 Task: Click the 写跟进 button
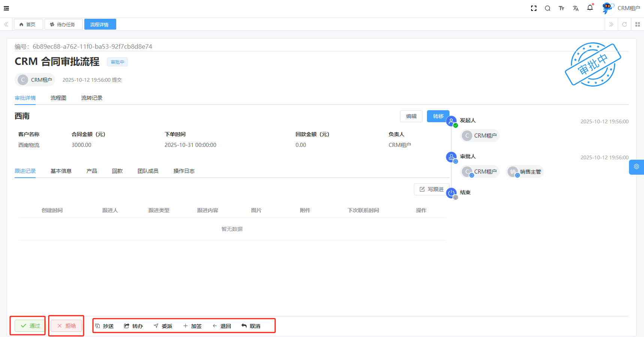(431, 189)
